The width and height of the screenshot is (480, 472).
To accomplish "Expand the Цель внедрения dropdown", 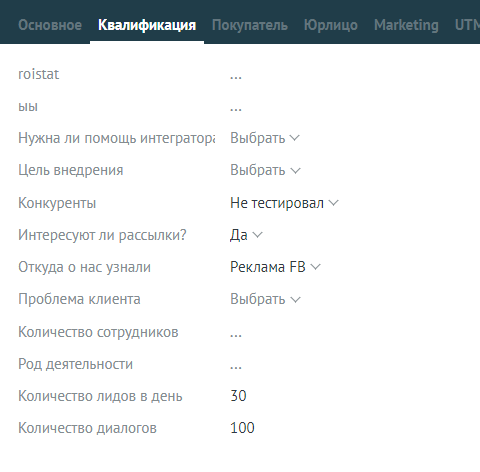I will (x=265, y=170).
